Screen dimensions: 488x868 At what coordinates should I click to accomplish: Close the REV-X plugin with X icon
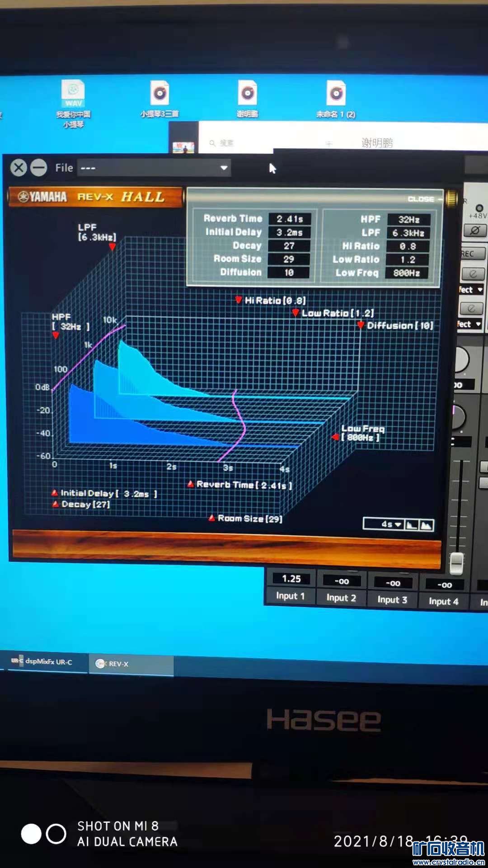pos(19,168)
